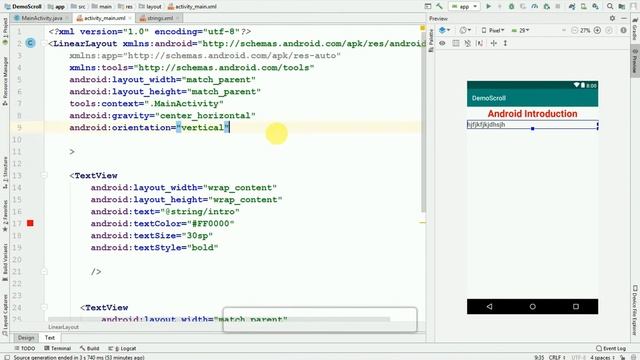Image resolution: width=640 pixels, height=360 pixels.
Task: Click the "@string/intro" text value
Action: click(x=200, y=212)
